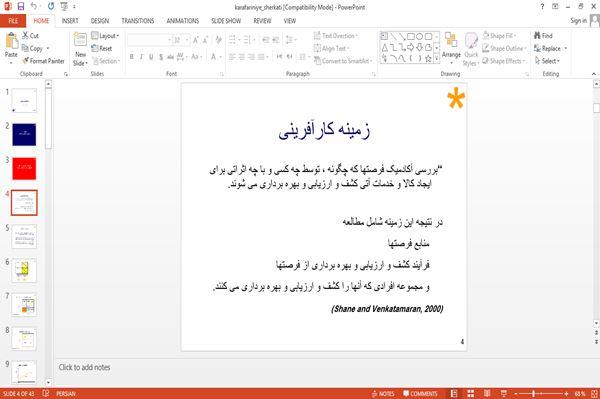Activate Format Painter
Viewport: 600px width, 399px height.
tap(44, 61)
